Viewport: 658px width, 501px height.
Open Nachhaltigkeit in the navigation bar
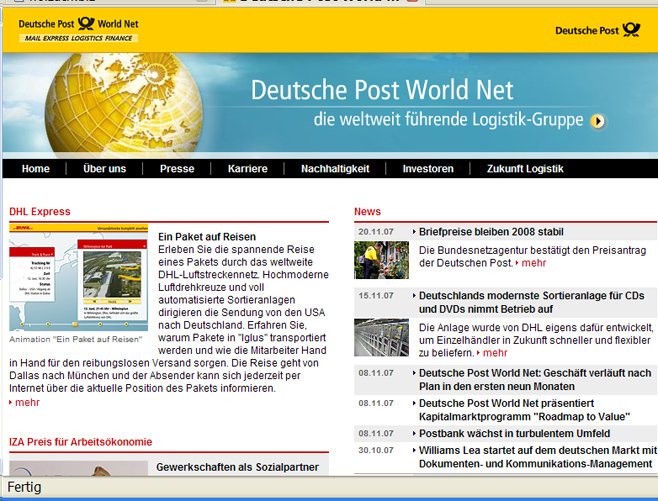click(x=335, y=169)
